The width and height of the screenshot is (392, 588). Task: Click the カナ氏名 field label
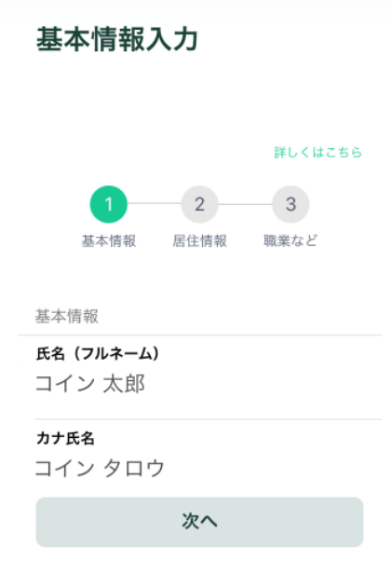[65, 438]
